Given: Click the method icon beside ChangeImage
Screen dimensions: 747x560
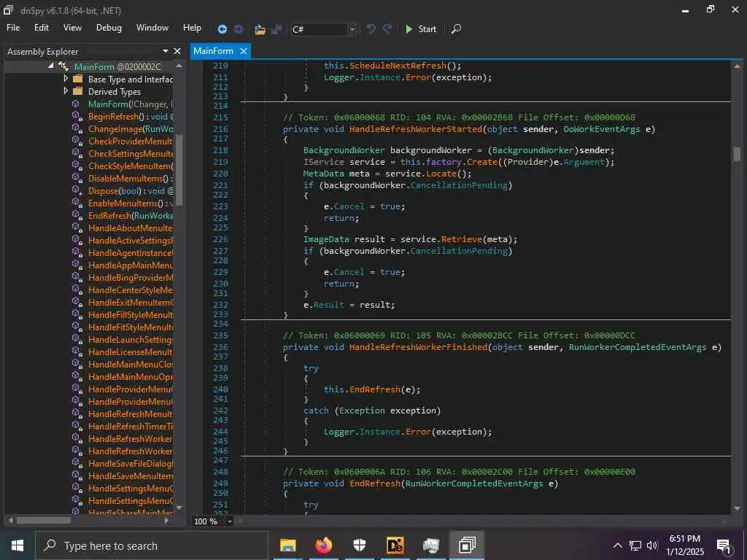Looking at the screenshot, I should pyautogui.click(x=77, y=128).
